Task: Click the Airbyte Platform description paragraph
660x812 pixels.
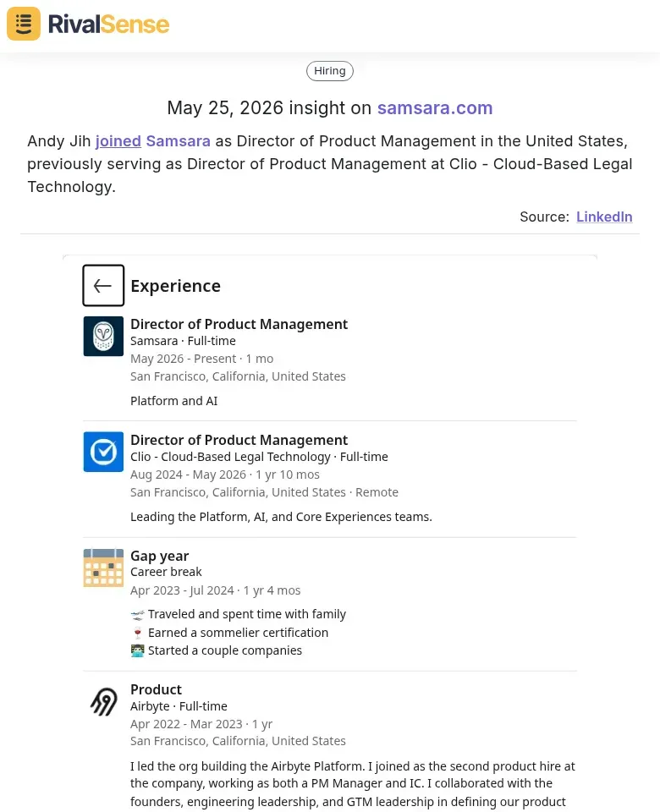Action: click(353, 784)
